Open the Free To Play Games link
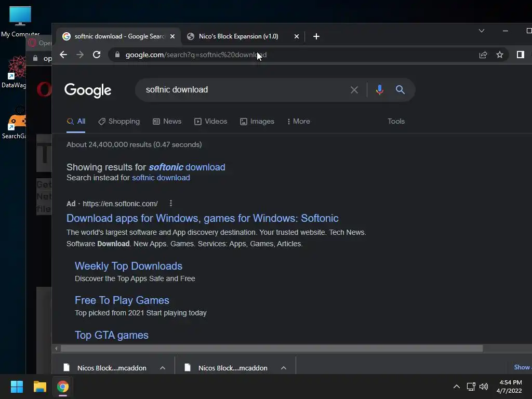This screenshot has height=399, width=532. 122,300
